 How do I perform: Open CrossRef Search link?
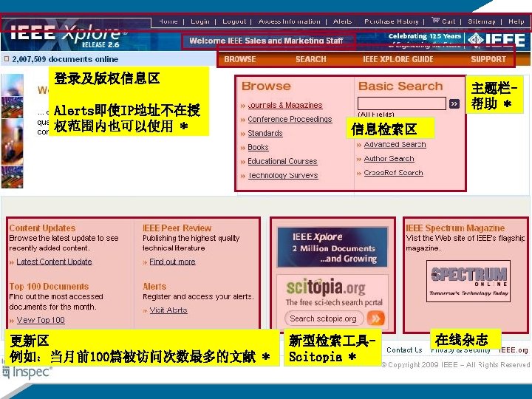[x=393, y=173]
